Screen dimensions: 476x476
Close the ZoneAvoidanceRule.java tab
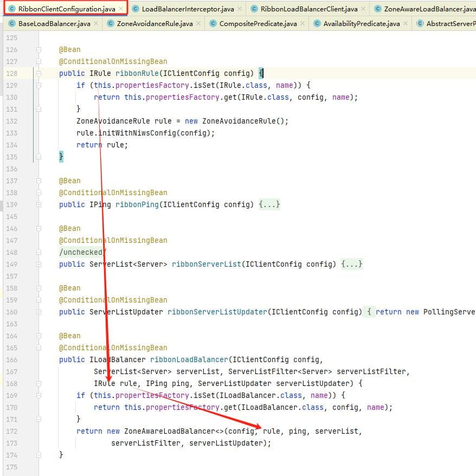click(198, 23)
